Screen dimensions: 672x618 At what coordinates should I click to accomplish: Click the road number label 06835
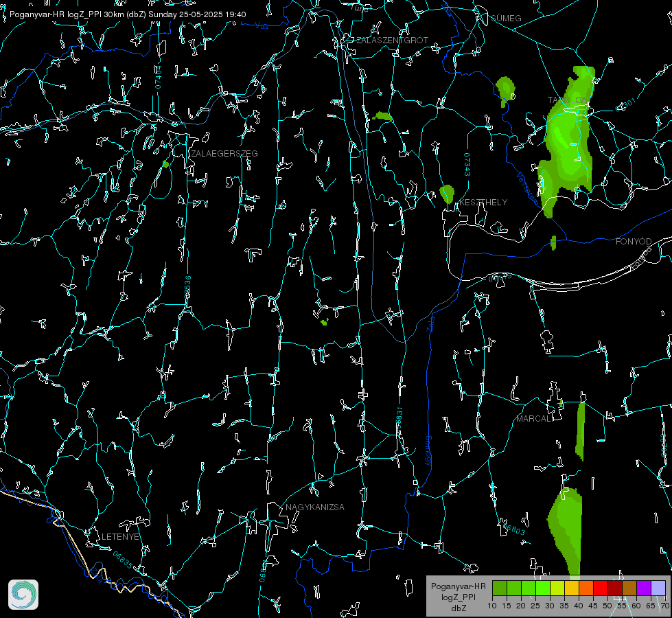[123, 560]
